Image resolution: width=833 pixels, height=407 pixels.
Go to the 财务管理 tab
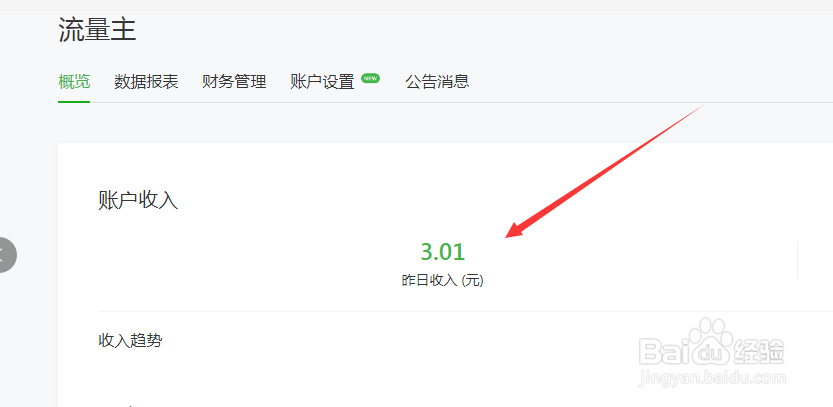234,82
